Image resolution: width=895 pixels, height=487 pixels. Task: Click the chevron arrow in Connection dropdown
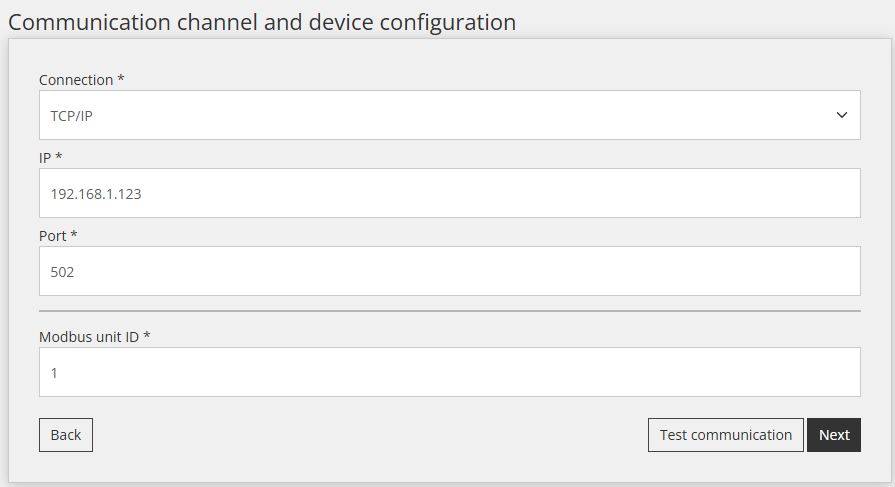tap(841, 115)
